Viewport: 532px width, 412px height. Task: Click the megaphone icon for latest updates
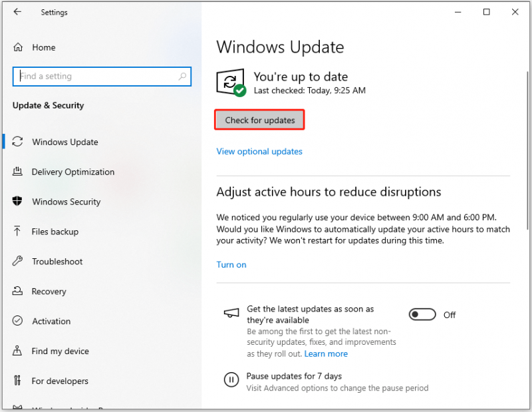point(231,313)
